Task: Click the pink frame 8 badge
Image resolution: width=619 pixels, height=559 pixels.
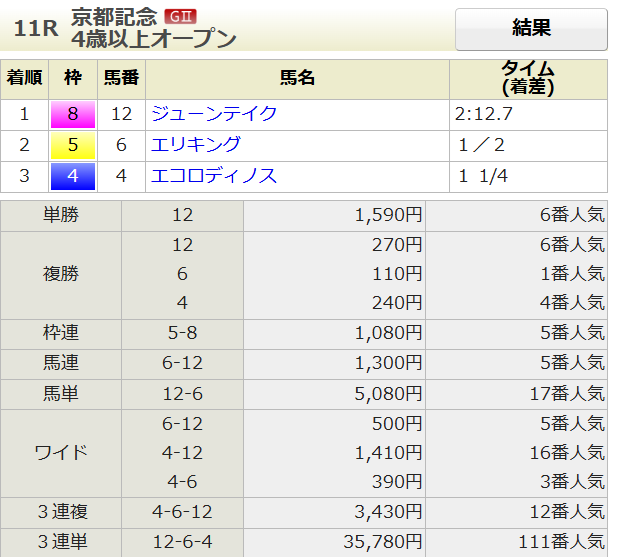Action: (73, 114)
